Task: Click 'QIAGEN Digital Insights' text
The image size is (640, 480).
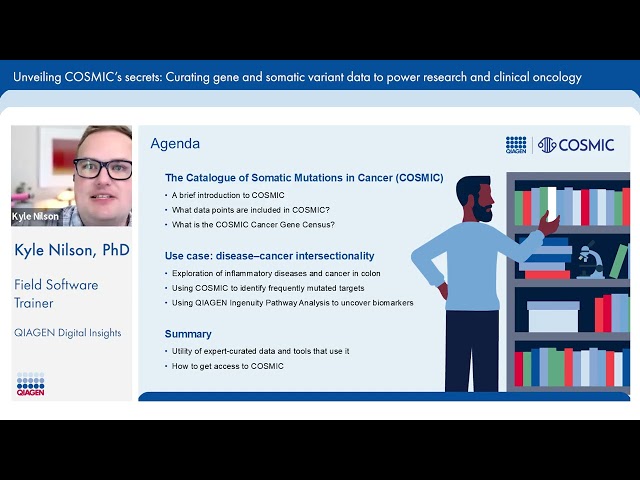Action: pyautogui.click(x=67, y=333)
